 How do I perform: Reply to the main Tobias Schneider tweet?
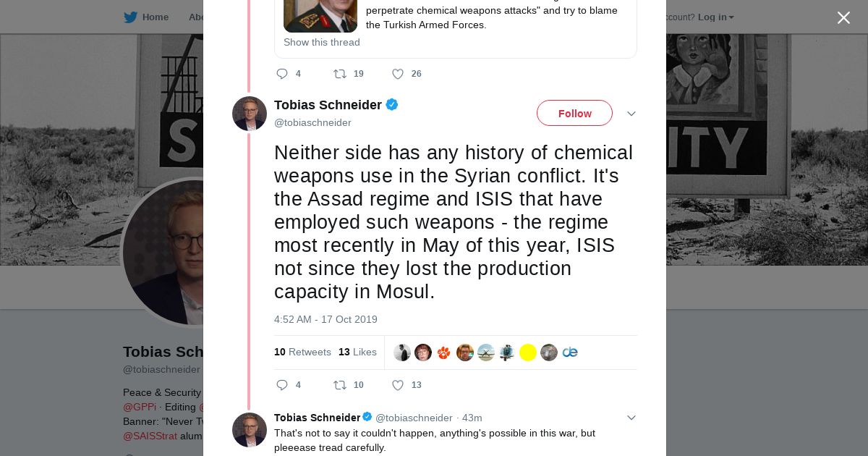(x=283, y=385)
